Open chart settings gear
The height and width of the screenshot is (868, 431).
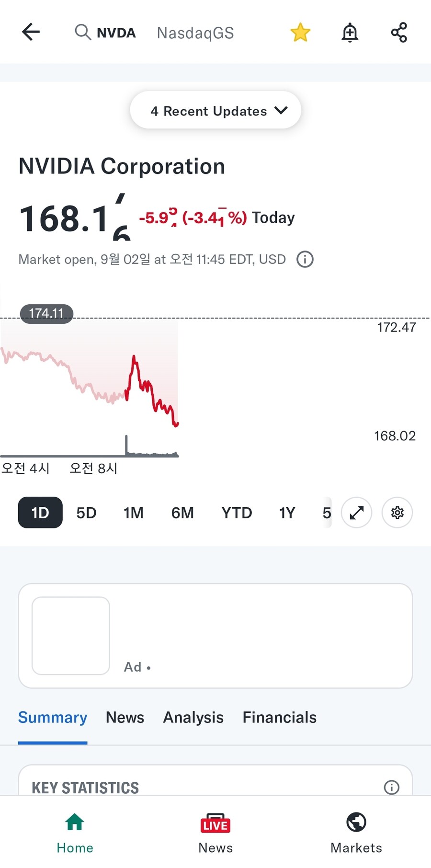(x=397, y=513)
